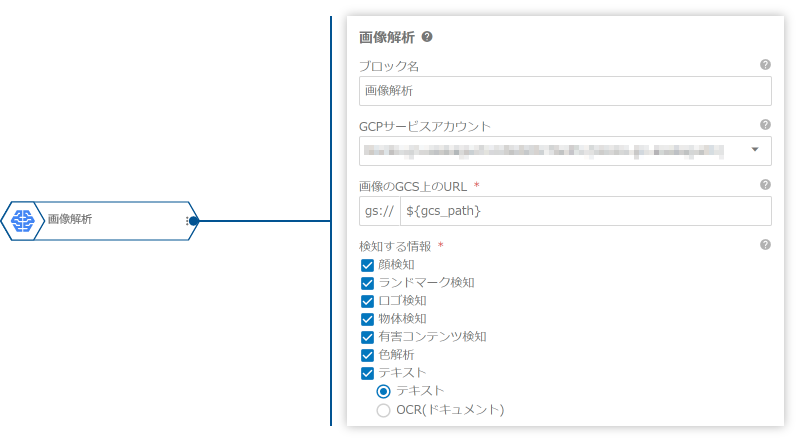Toggle the ランドマーク検知 checkbox
This screenshot has width=800, height=442.
coord(367,283)
